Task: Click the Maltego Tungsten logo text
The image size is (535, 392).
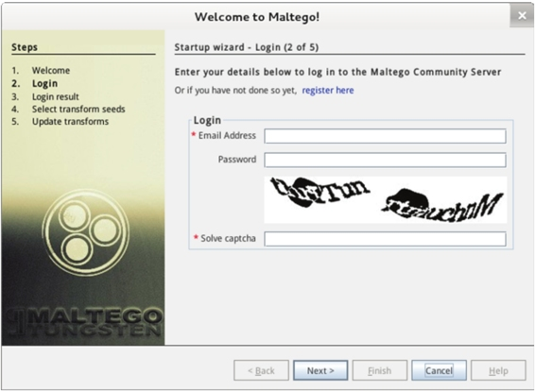Action: point(84,322)
